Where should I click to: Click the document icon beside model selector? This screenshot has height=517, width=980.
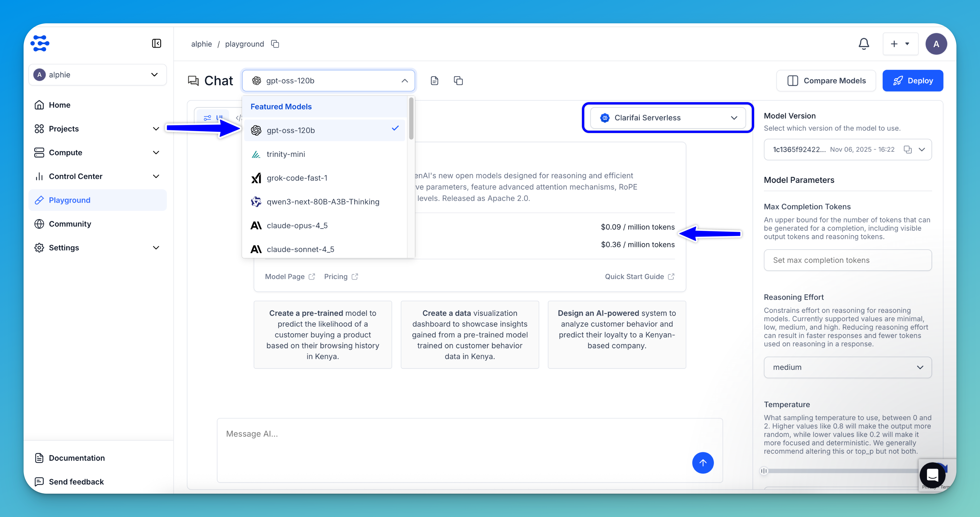pos(434,81)
